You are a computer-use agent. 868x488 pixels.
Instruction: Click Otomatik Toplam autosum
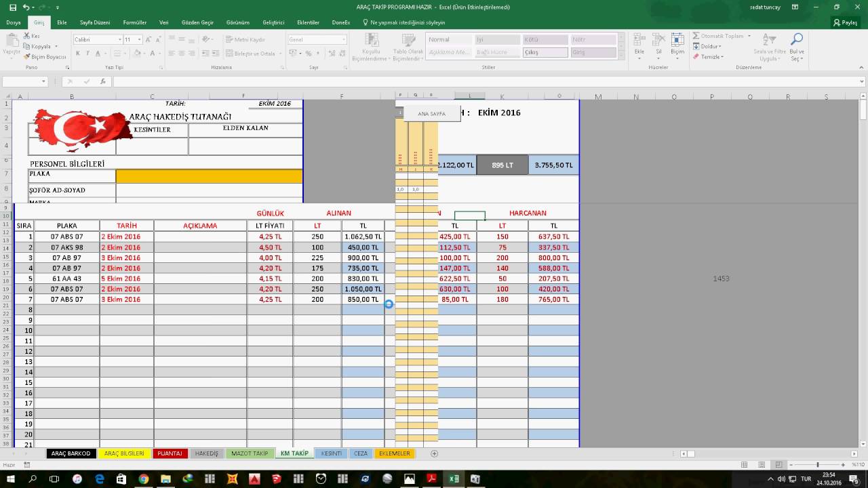719,36
